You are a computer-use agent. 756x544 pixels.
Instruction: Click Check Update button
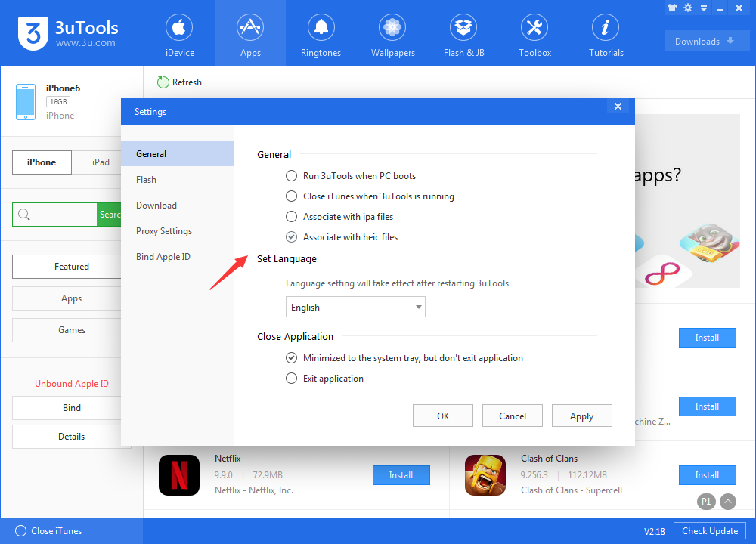click(x=710, y=531)
